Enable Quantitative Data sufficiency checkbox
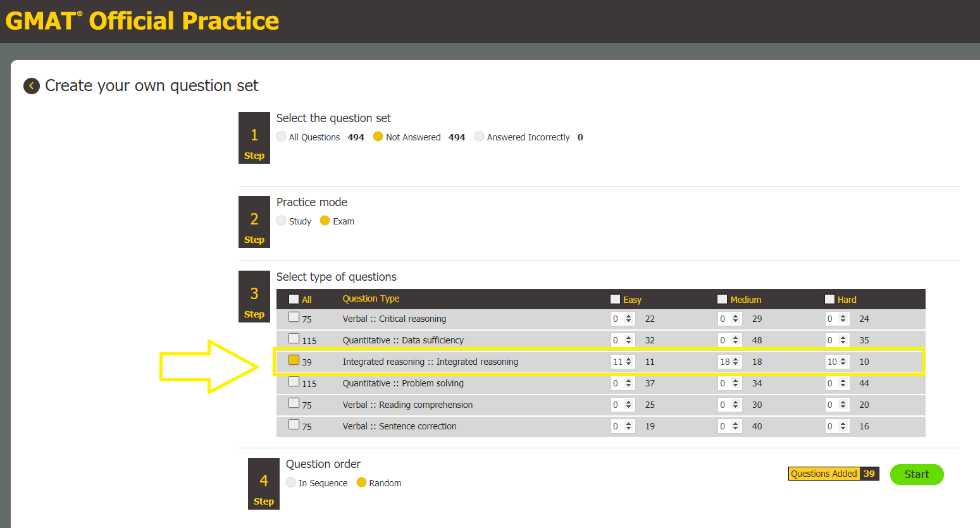 tap(294, 338)
